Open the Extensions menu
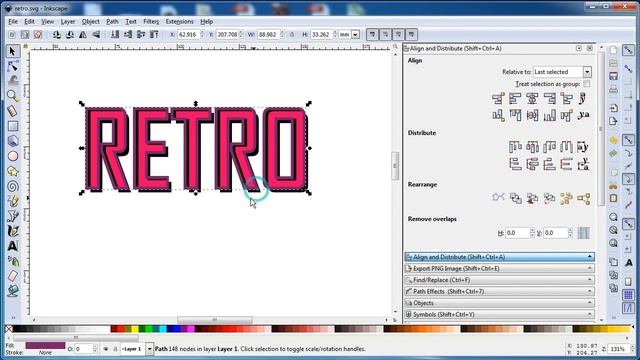Viewport: 640px width, 360px height. pos(179,22)
